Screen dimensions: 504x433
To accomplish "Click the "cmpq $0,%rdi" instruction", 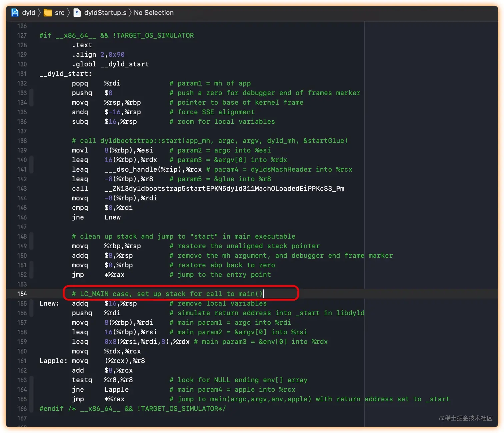I will [x=102, y=208].
